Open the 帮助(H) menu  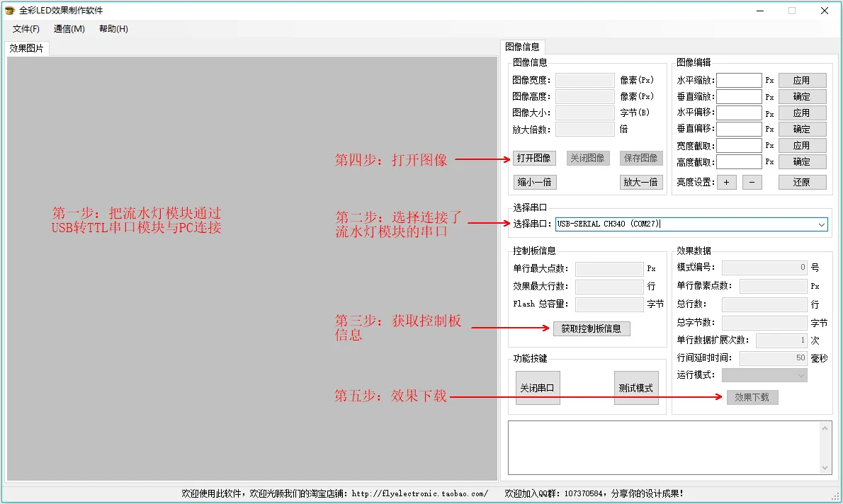113,29
